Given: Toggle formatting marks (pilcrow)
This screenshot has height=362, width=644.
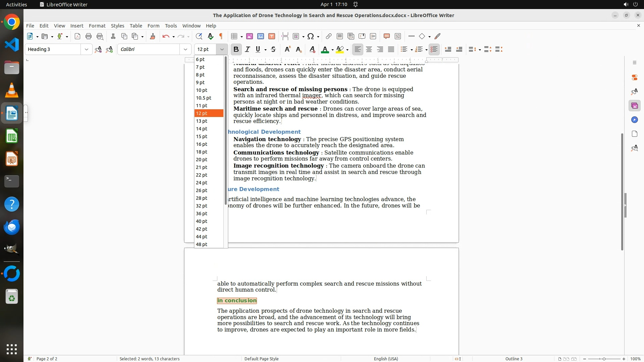Looking at the screenshot, I should pos(221,36).
